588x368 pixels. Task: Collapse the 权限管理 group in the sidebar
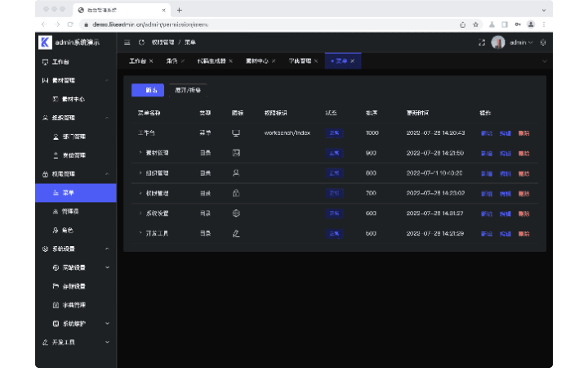(107, 174)
